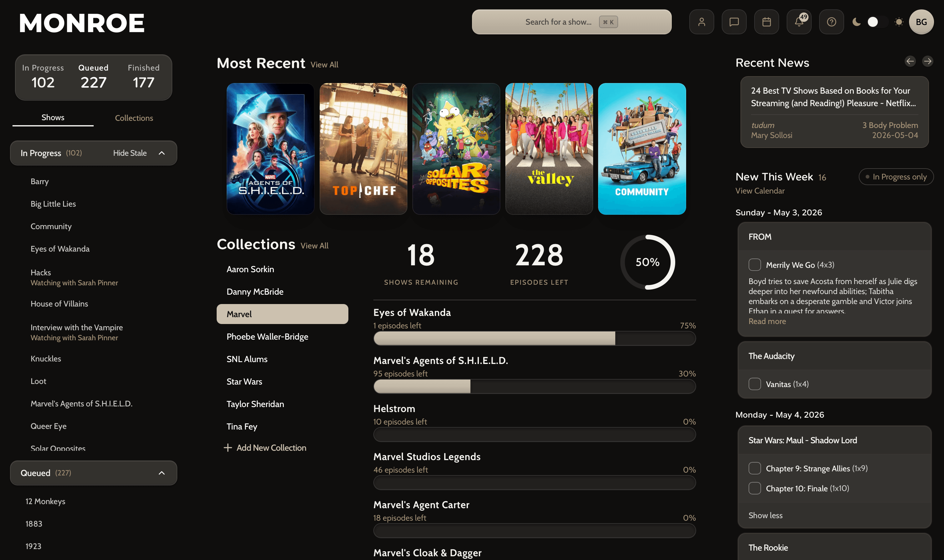944x560 pixels.
Task: Open 12 Monkeys in the Queued list
Action: (45, 501)
